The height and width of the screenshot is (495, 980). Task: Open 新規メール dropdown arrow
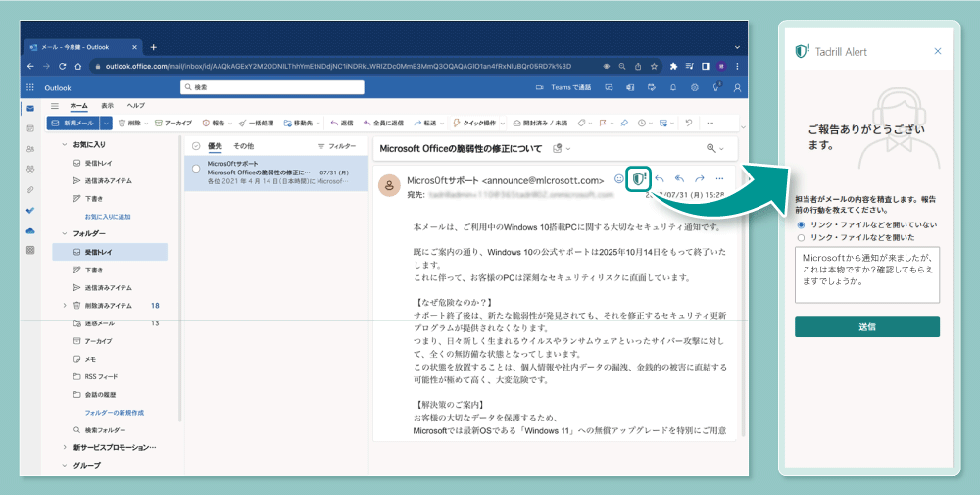106,124
